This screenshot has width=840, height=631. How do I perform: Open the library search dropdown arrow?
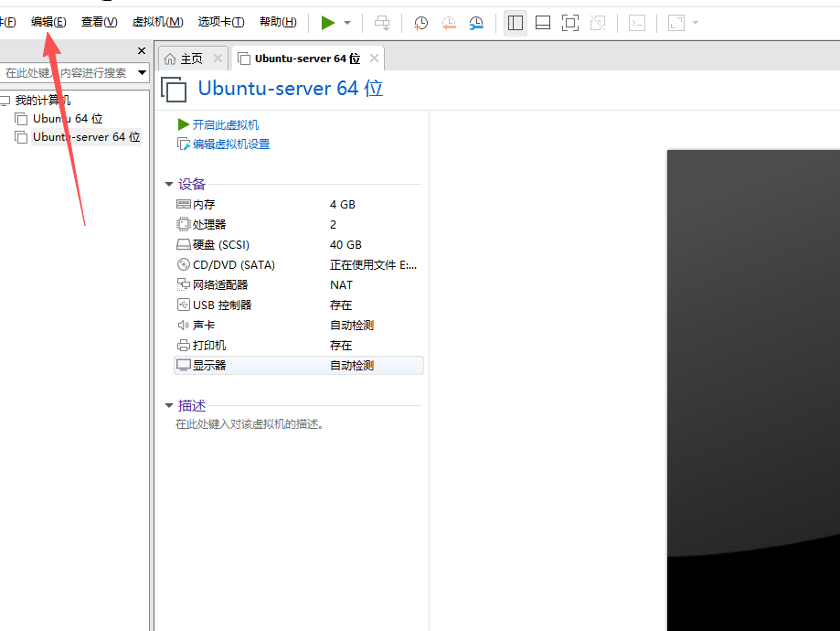(142, 72)
